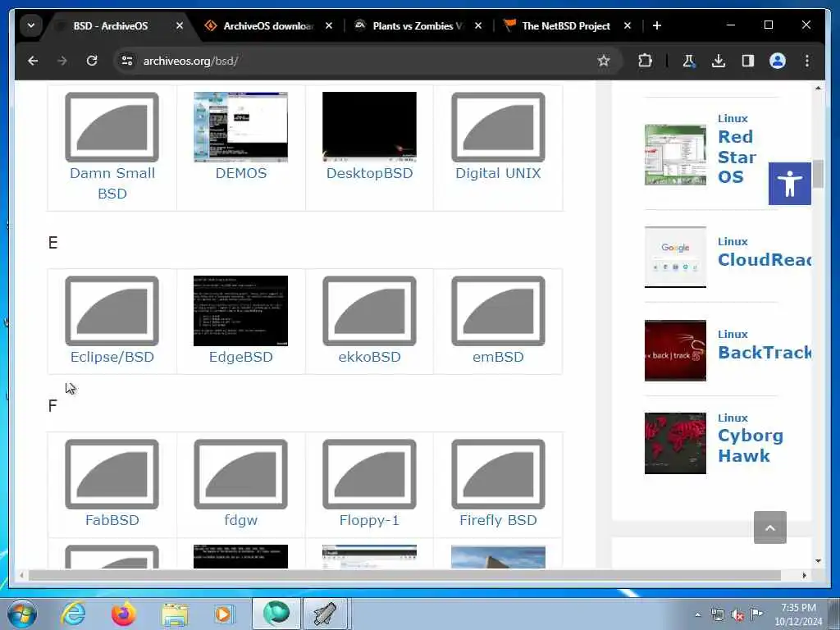Viewport: 840px width, 630px height.
Task: Open the Eclipse/BSD link
Action: [112, 357]
